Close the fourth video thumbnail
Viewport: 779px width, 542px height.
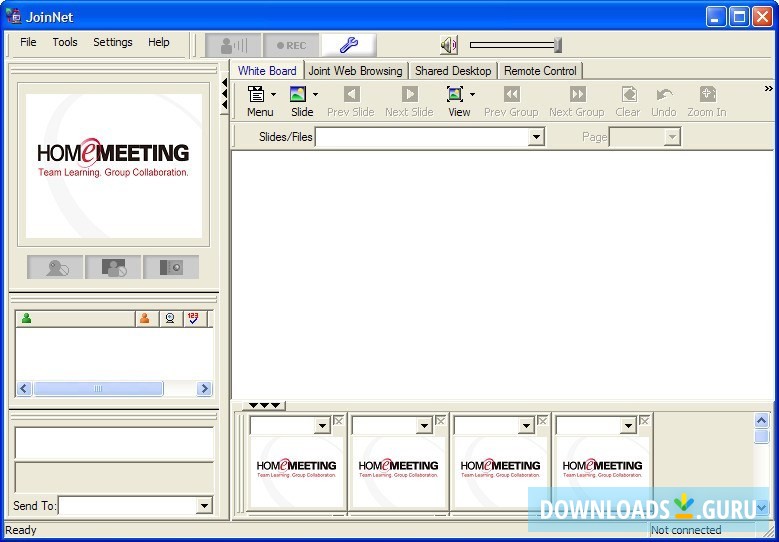[x=644, y=421]
